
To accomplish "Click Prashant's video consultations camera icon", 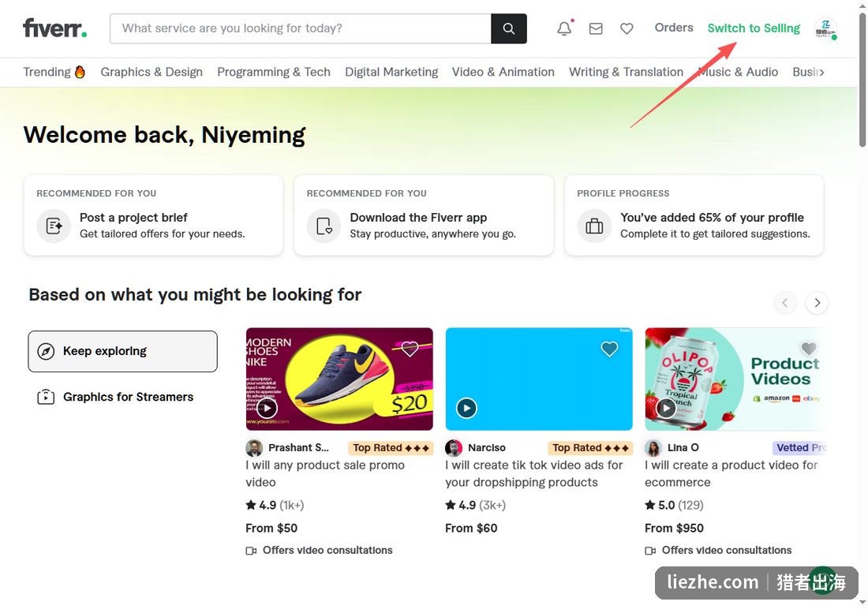I will (x=251, y=551).
